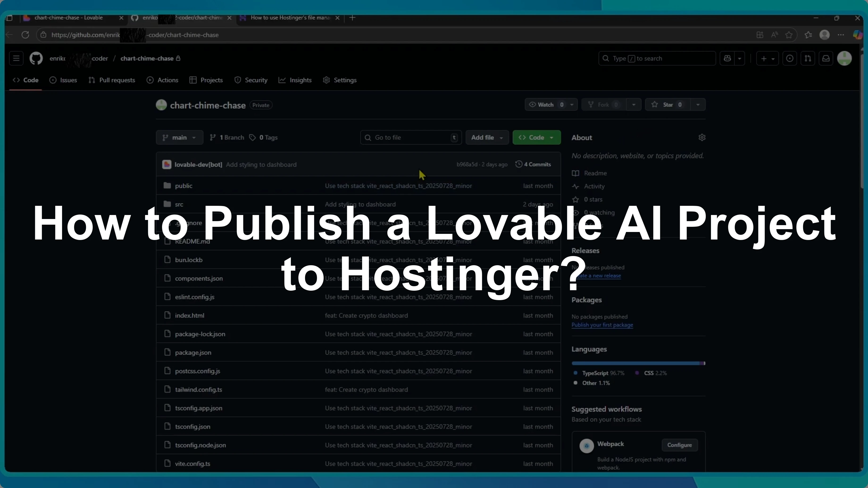Open the Security tab
Image resolution: width=868 pixels, height=488 pixels.
point(251,80)
